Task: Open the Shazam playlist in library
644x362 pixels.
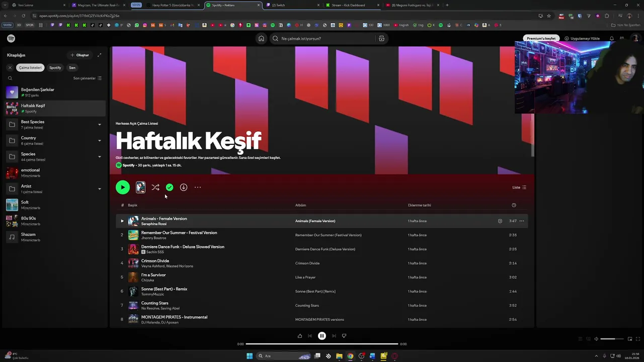Action: (55, 237)
